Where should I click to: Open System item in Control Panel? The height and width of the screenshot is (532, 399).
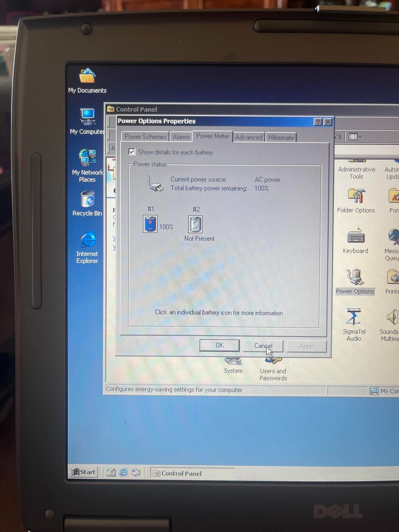[233, 366]
